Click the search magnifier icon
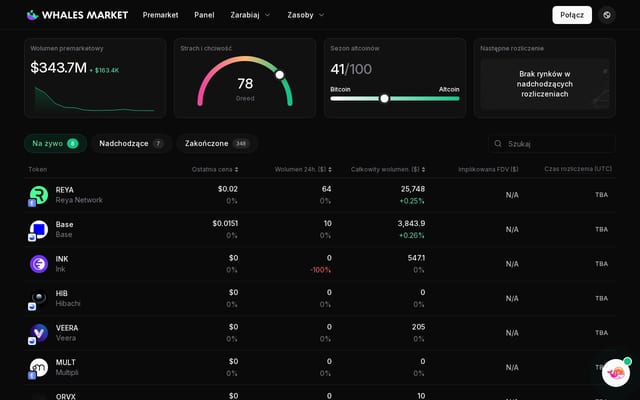 point(498,144)
